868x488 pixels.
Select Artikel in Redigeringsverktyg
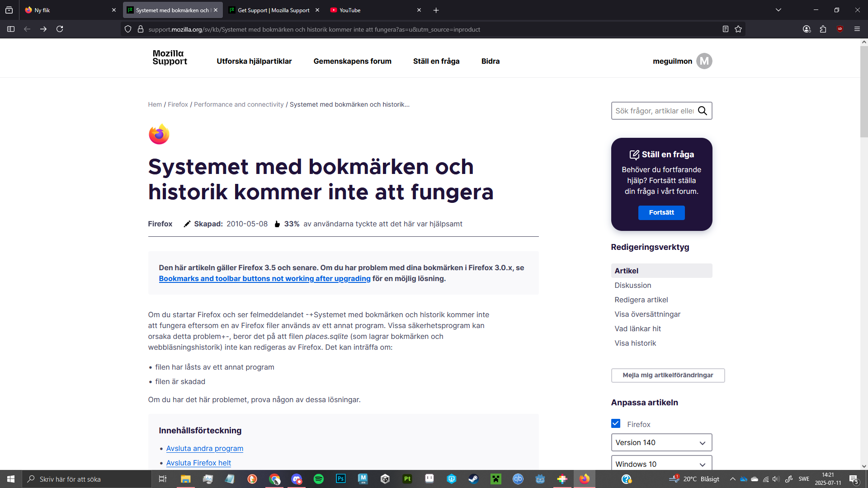[x=661, y=271]
